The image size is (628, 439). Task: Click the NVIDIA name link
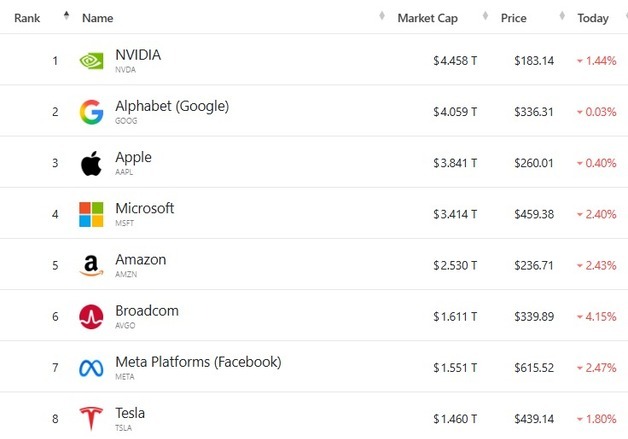click(138, 55)
